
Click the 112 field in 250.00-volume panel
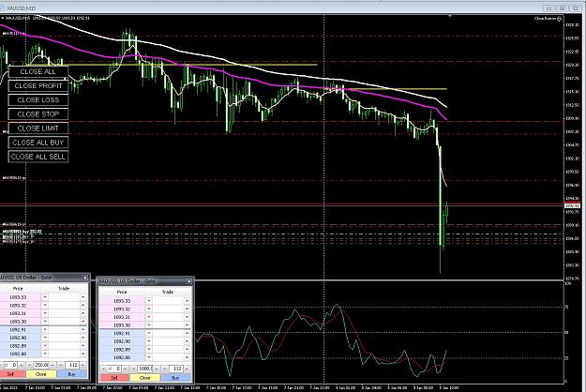(x=72, y=365)
